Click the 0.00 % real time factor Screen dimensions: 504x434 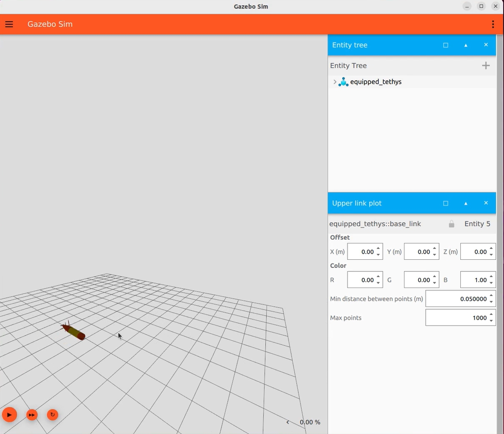click(x=310, y=422)
